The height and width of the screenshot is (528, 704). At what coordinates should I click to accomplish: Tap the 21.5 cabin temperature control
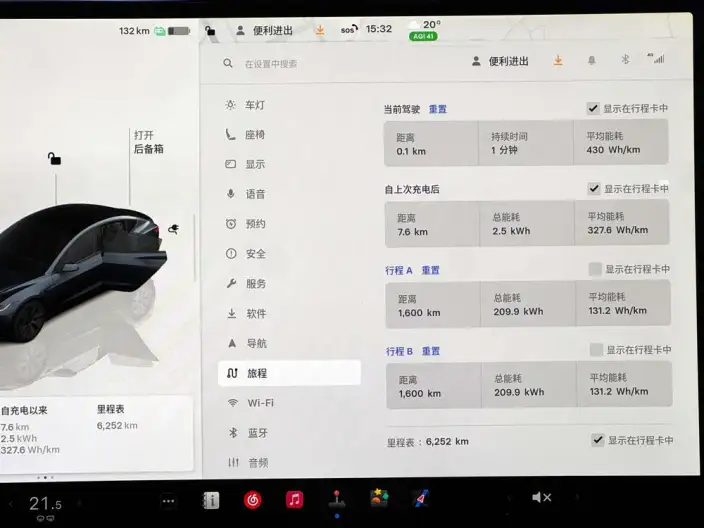(x=45, y=504)
